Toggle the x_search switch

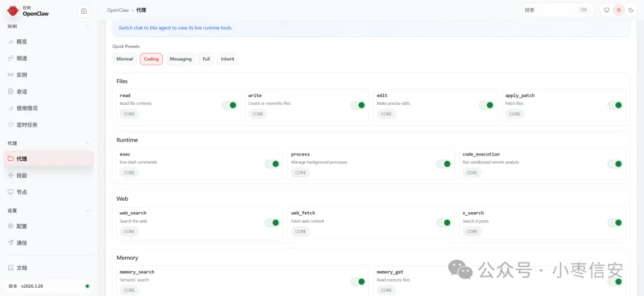(615, 223)
